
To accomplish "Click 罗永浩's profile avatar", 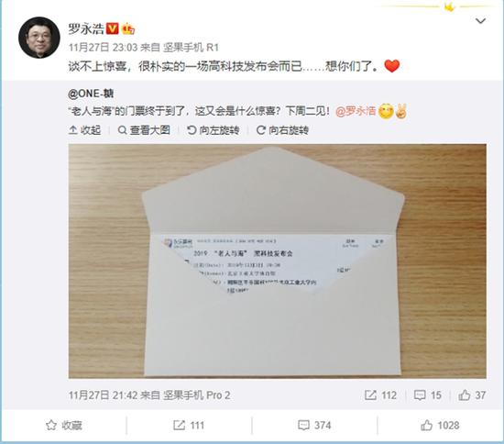I will 38,38.
